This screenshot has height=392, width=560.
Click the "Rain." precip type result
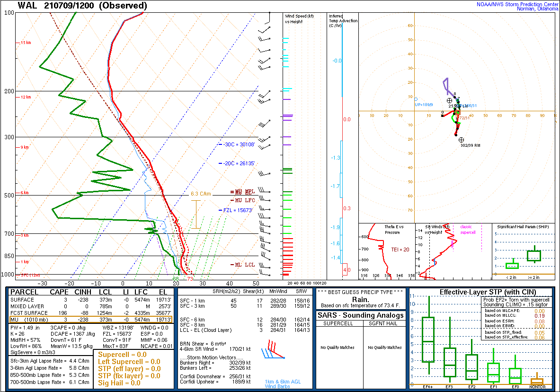pos(361,300)
